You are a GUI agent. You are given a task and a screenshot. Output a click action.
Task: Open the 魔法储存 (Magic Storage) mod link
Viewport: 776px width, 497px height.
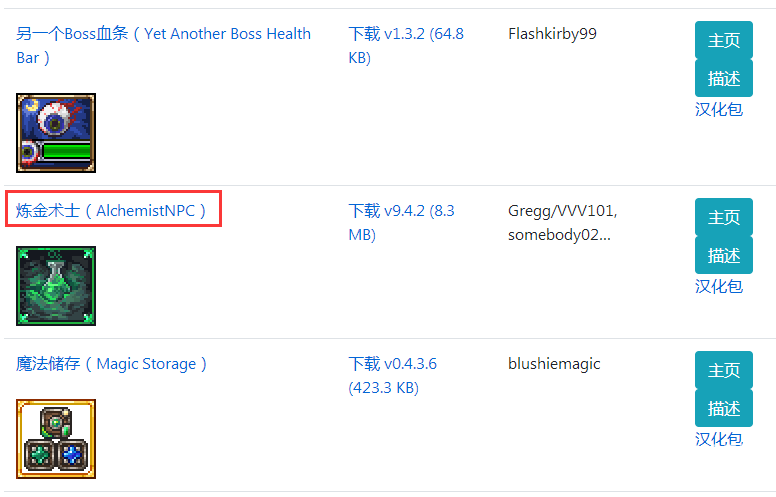point(111,363)
